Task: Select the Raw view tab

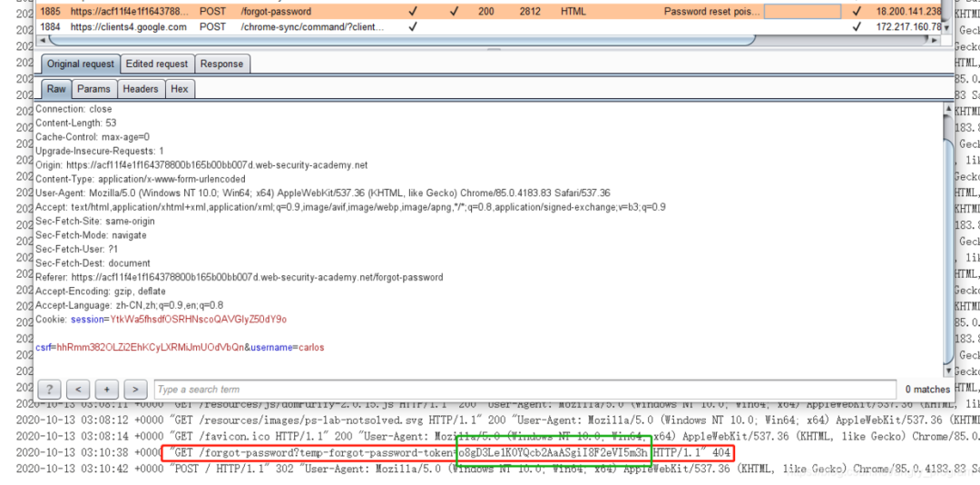Action: [56, 89]
